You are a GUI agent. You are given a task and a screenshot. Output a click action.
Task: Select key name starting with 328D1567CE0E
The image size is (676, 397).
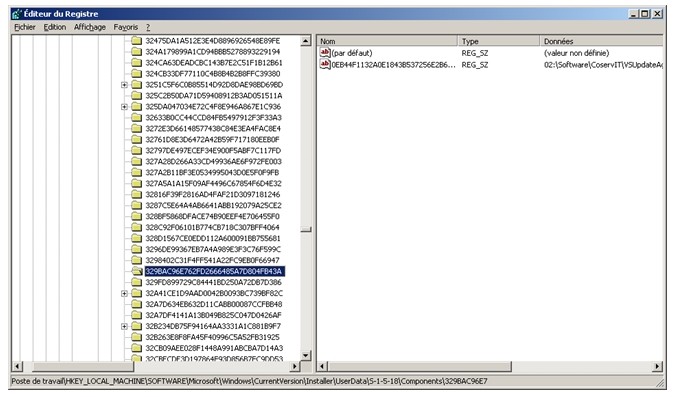point(213,239)
